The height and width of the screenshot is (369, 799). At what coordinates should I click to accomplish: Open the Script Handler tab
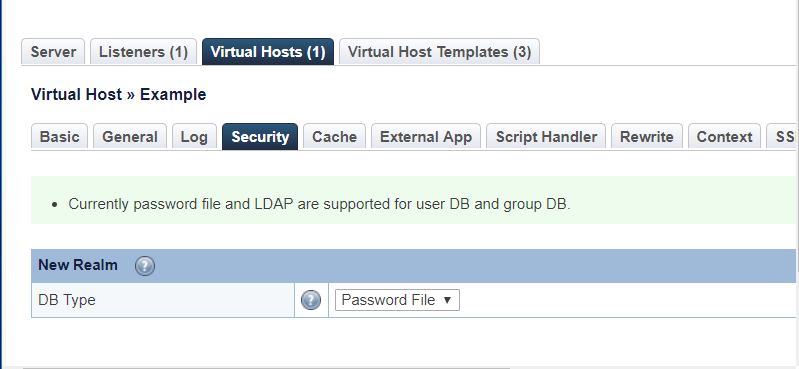pyautogui.click(x=546, y=137)
